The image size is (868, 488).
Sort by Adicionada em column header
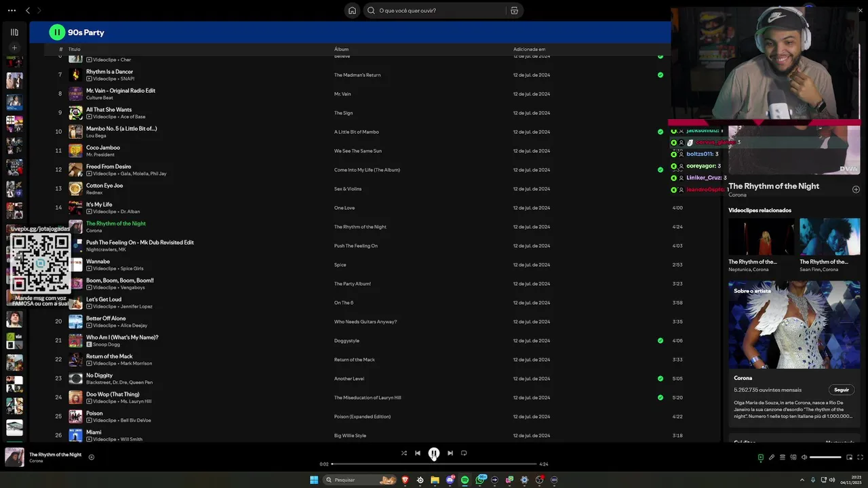click(x=529, y=49)
